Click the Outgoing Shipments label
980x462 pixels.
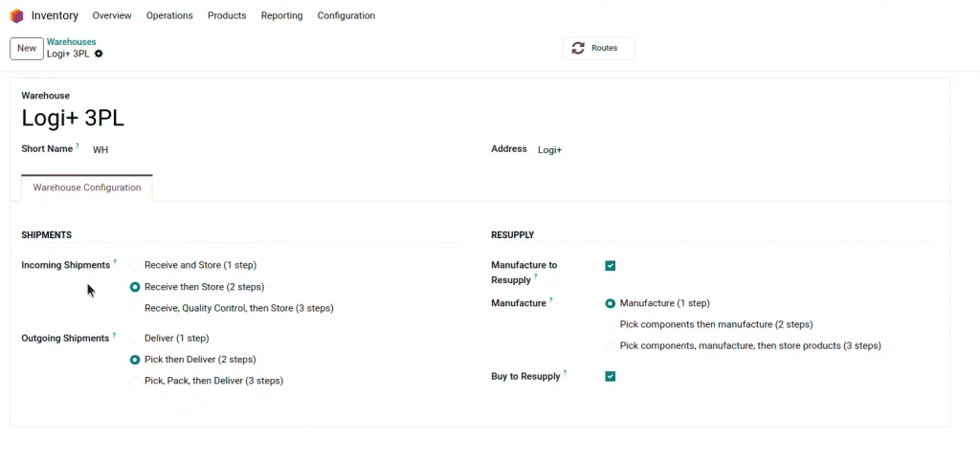(x=65, y=339)
